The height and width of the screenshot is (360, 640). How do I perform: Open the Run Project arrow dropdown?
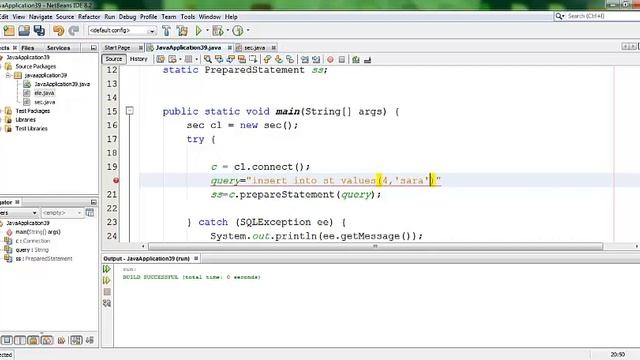click(207, 31)
